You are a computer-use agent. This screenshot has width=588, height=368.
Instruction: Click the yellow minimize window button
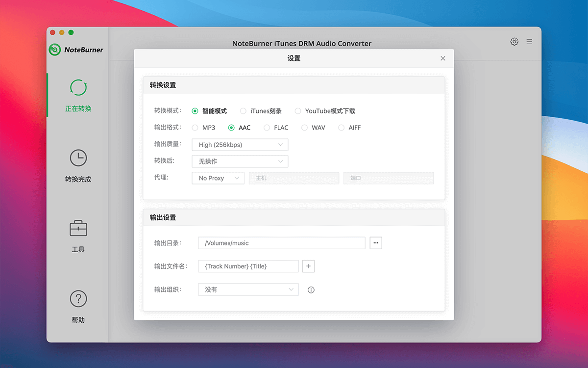[62, 32]
